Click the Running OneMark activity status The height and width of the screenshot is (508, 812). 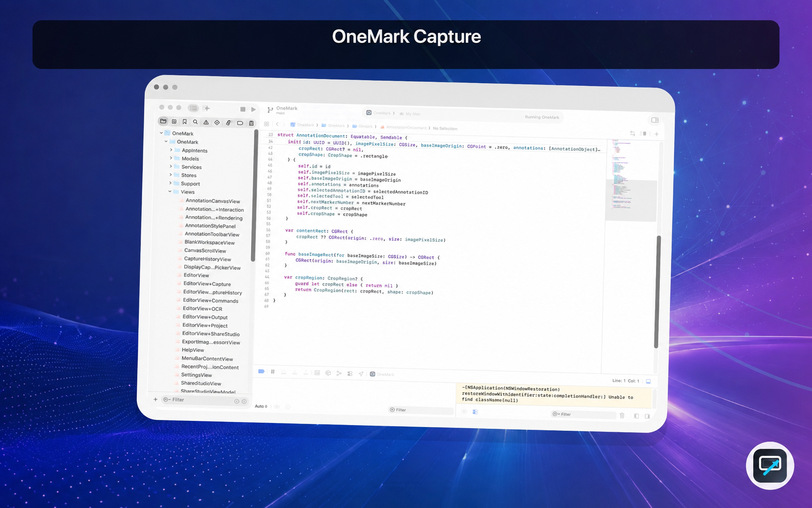542,117
